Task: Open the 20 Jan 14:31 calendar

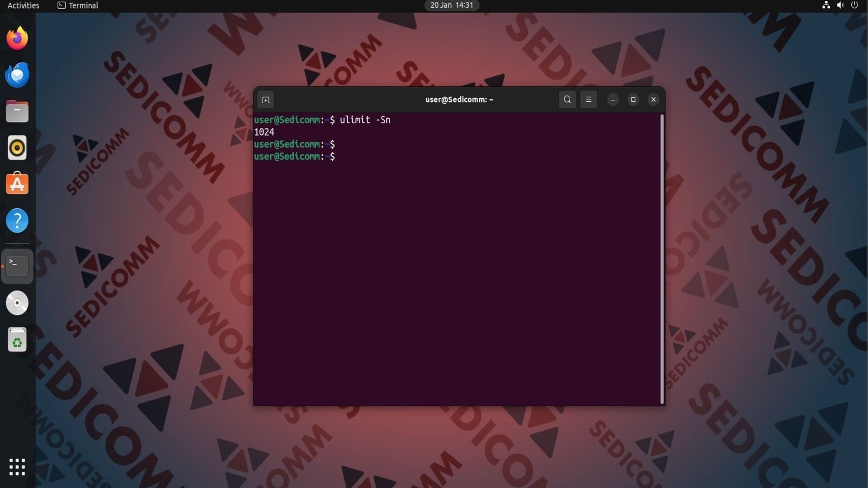Action: pyautogui.click(x=451, y=5)
